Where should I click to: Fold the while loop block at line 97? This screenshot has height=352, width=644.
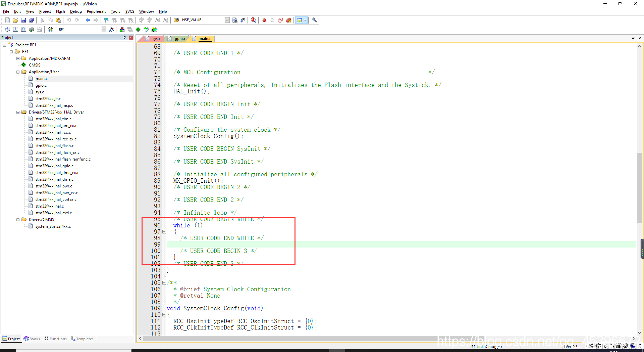click(x=164, y=232)
